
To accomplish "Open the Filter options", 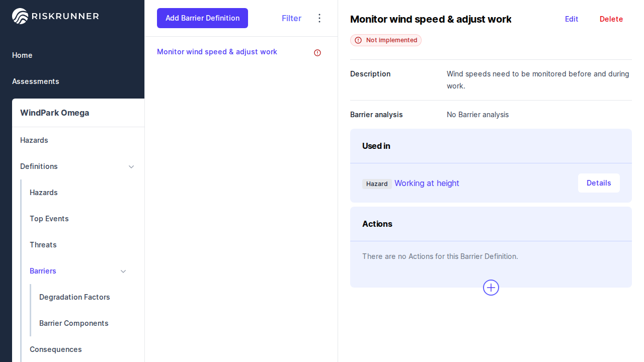I will [291, 18].
